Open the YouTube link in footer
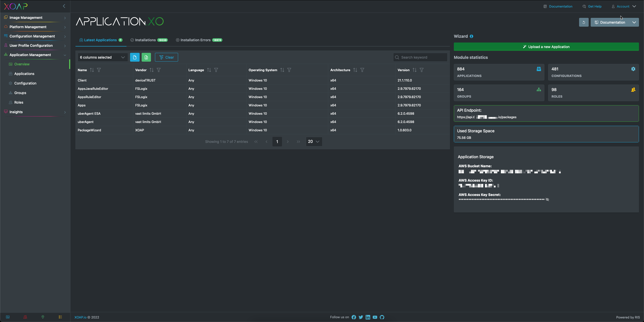The height and width of the screenshot is (322, 644). pyautogui.click(x=375, y=317)
